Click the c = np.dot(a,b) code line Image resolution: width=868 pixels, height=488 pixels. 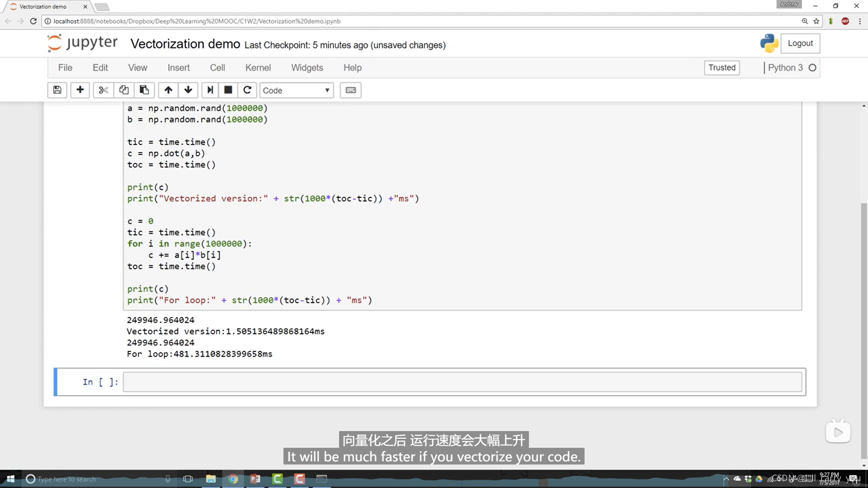[166, 153]
